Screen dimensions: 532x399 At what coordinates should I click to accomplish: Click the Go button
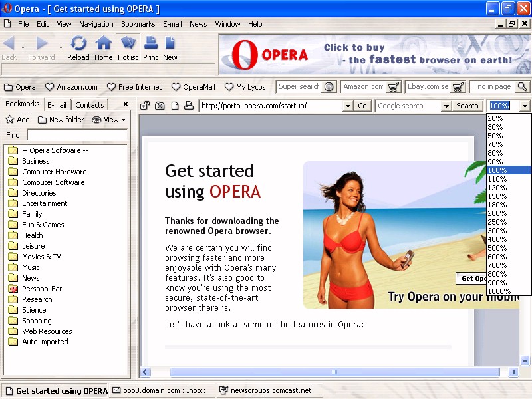(362, 106)
